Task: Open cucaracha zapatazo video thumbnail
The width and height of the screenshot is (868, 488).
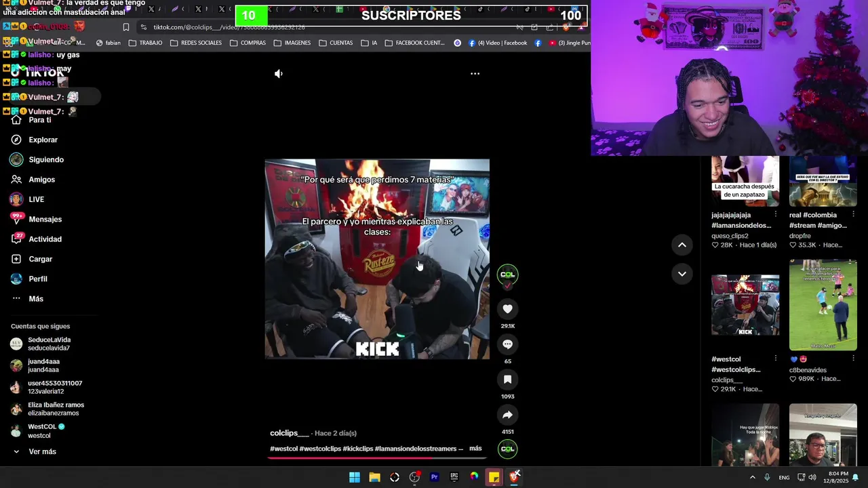Action: tap(745, 181)
